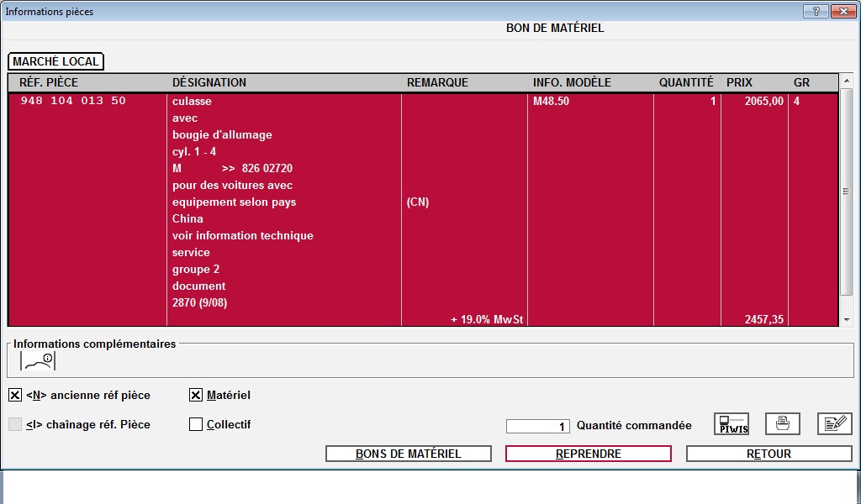Click the REMARQUE column header
The width and height of the screenshot is (861, 504).
click(x=437, y=82)
